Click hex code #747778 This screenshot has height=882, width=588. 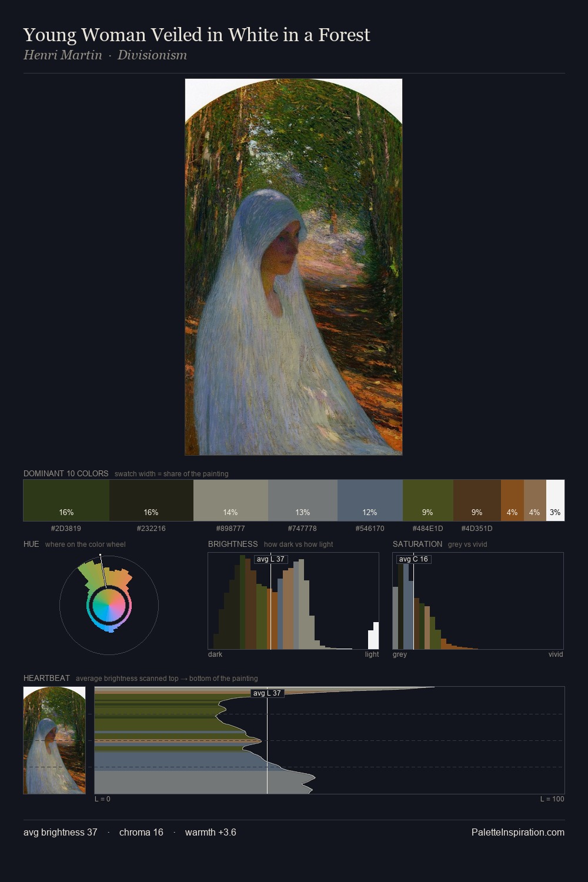(303, 529)
